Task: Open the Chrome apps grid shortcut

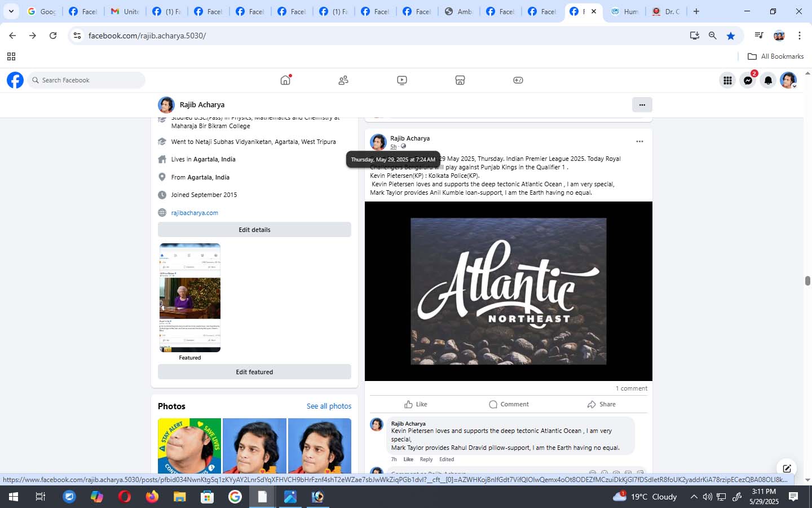Action: coord(11,56)
